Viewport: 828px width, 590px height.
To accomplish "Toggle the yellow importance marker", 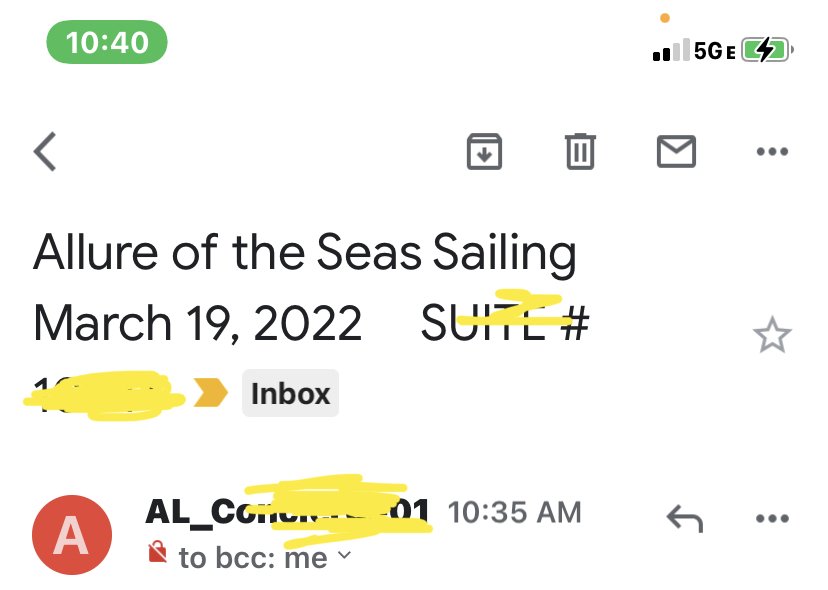I will pos(210,393).
